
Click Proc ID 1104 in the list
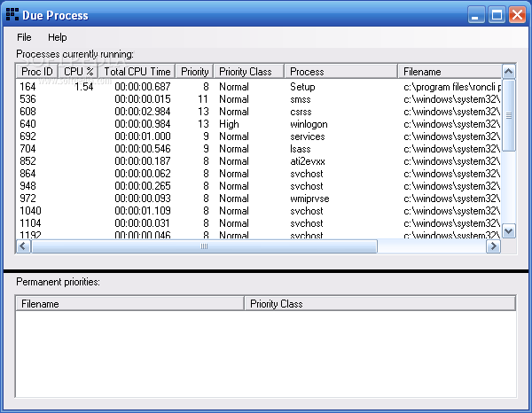[x=30, y=223]
